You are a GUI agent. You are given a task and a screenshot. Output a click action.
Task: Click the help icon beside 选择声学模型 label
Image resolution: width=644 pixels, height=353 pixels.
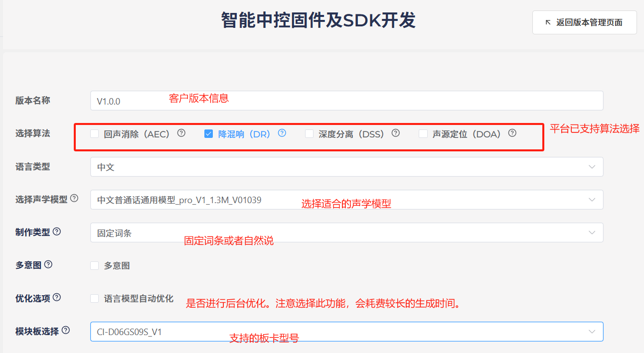click(74, 198)
